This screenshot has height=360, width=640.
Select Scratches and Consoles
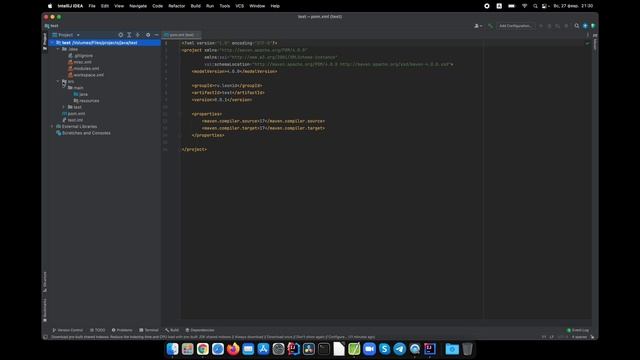point(83,133)
